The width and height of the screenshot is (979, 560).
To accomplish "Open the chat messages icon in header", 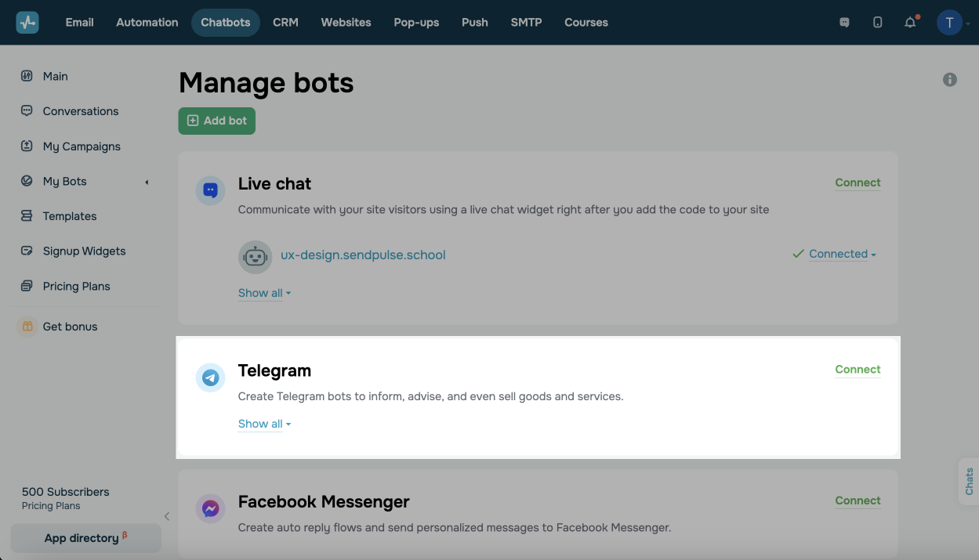I will click(845, 23).
